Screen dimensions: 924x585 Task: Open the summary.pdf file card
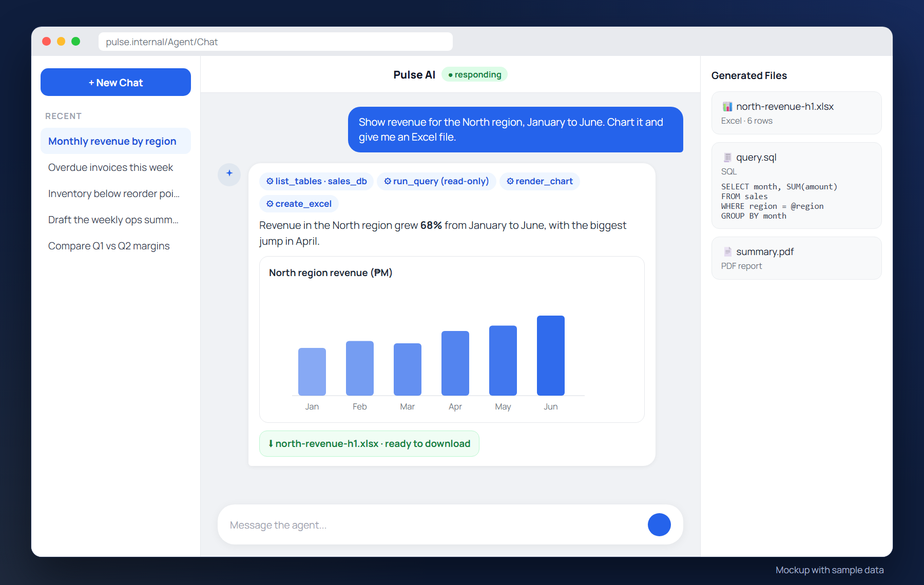(x=796, y=258)
